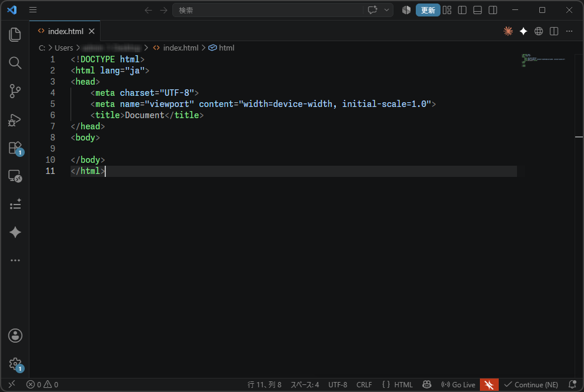Click the white sparkle icon in editor toolbar
The width and height of the screenshot is (584, 392).
(x=523, y=31)
